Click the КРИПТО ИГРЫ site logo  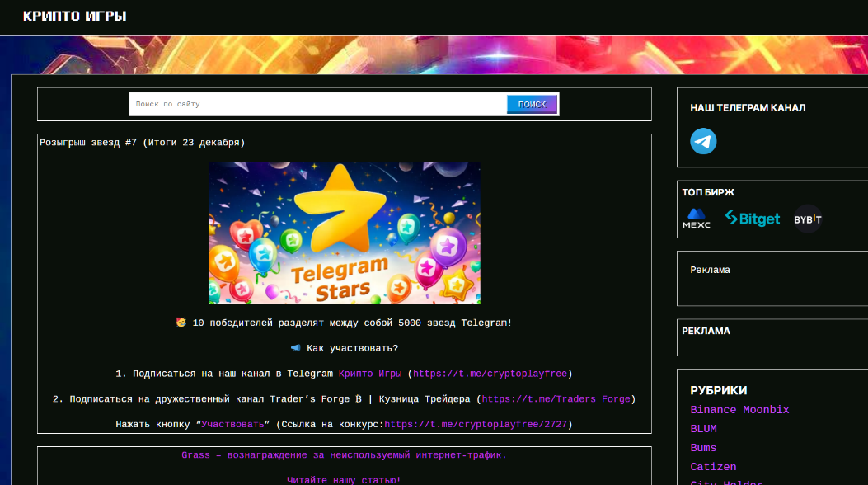tap(75, 16)
